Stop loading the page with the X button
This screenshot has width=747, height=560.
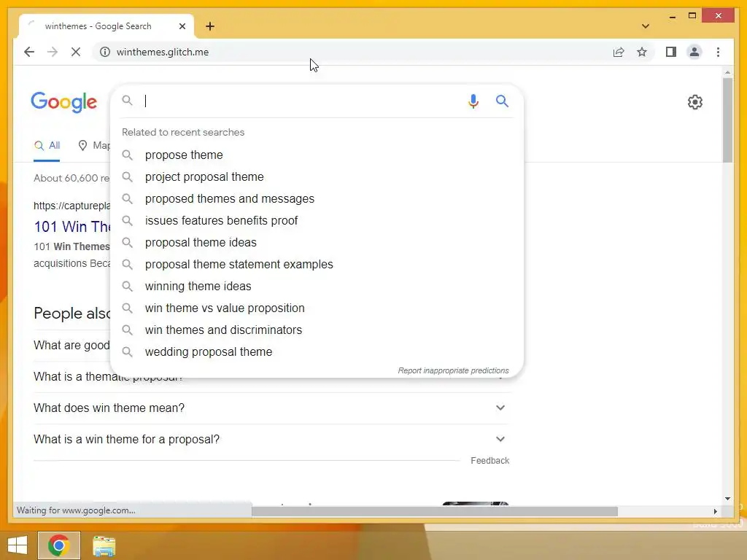(76, 52)
